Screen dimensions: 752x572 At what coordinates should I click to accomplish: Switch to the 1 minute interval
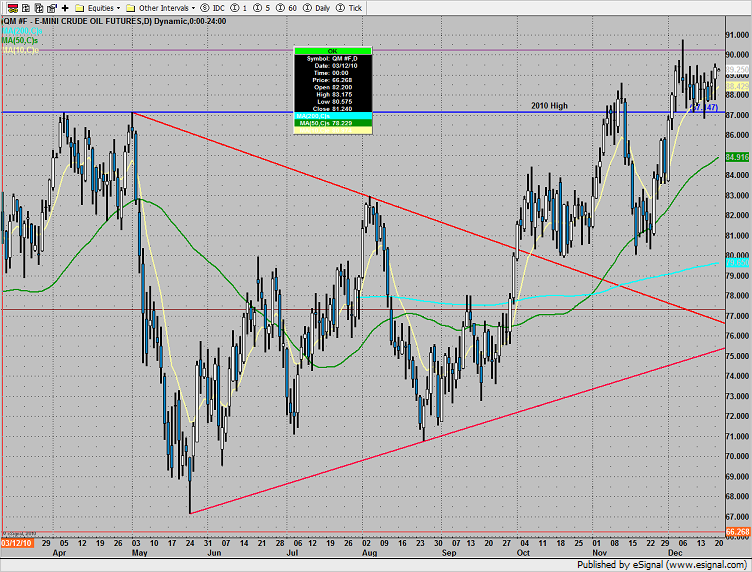(239, 8)
